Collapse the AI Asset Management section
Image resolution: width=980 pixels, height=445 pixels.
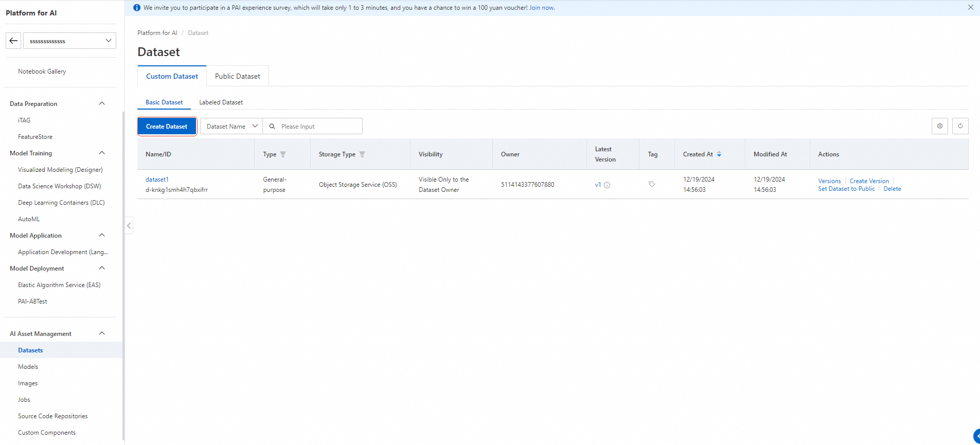click(x=102, y=333)
